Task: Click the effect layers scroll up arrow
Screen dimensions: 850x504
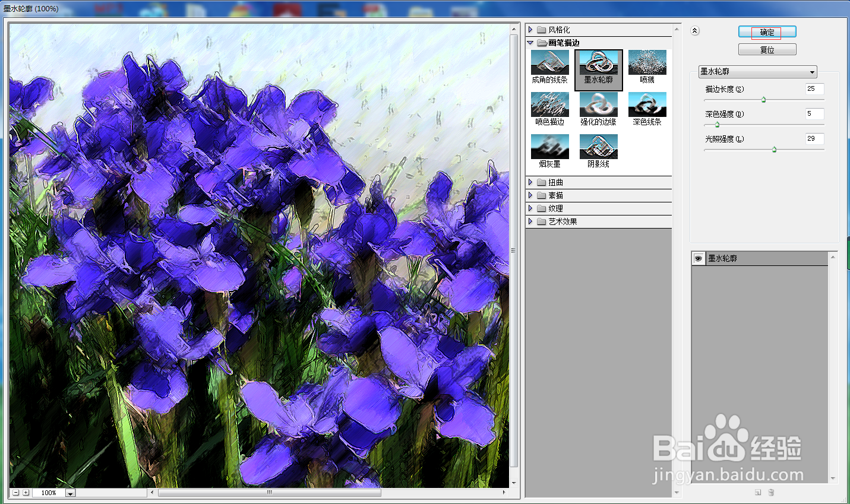Action: (x=833, y=256)
